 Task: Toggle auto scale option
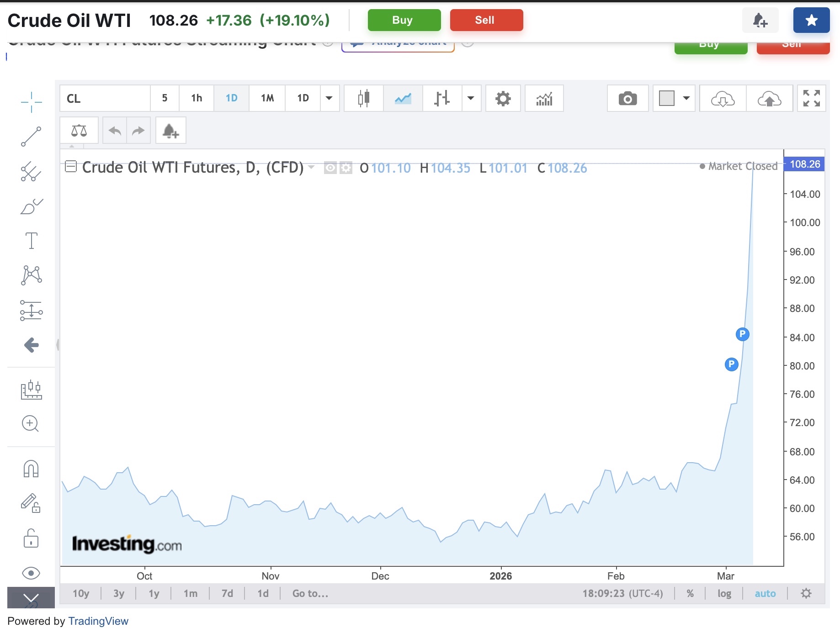[x=765, y=593]
